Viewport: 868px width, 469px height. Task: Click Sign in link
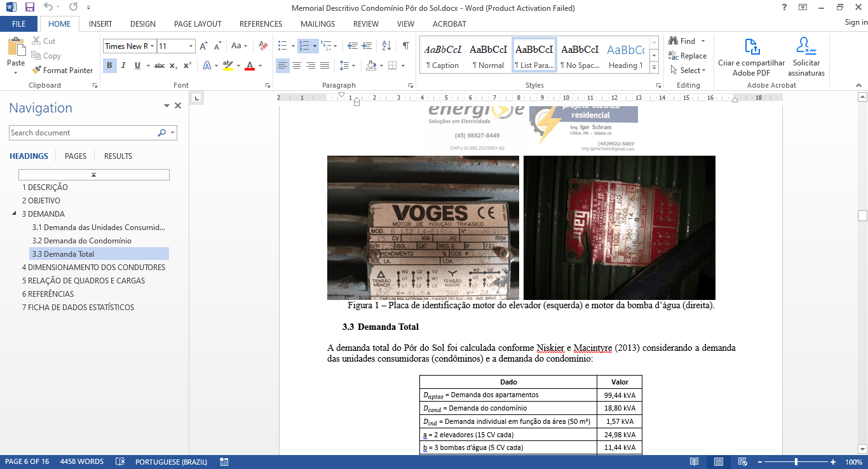(856, 22)
